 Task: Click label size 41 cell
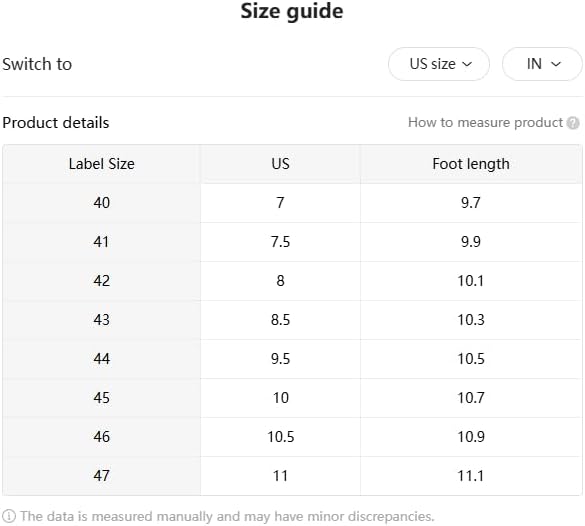(x=101, y=242)
